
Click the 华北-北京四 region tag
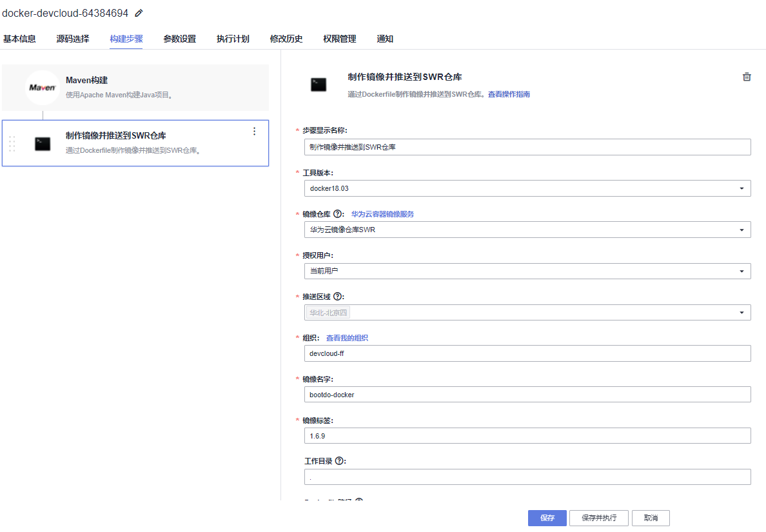[328, 313]
